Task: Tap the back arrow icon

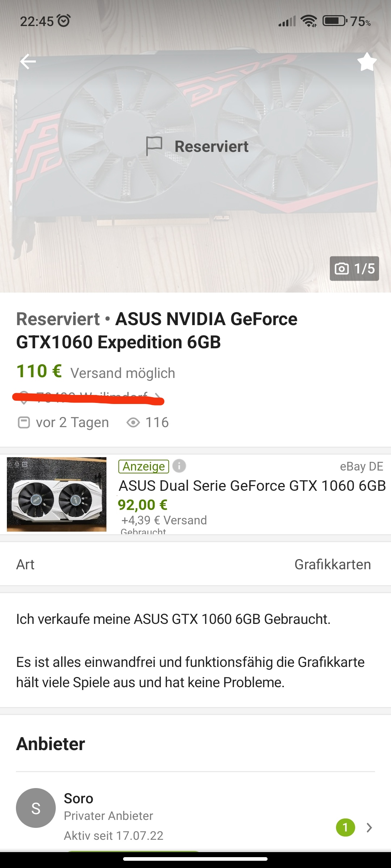Action: pos(28,61)
